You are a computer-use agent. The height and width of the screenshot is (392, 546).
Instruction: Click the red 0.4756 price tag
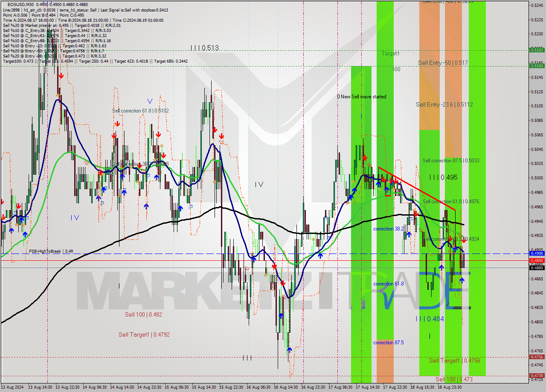coord(537,357)
